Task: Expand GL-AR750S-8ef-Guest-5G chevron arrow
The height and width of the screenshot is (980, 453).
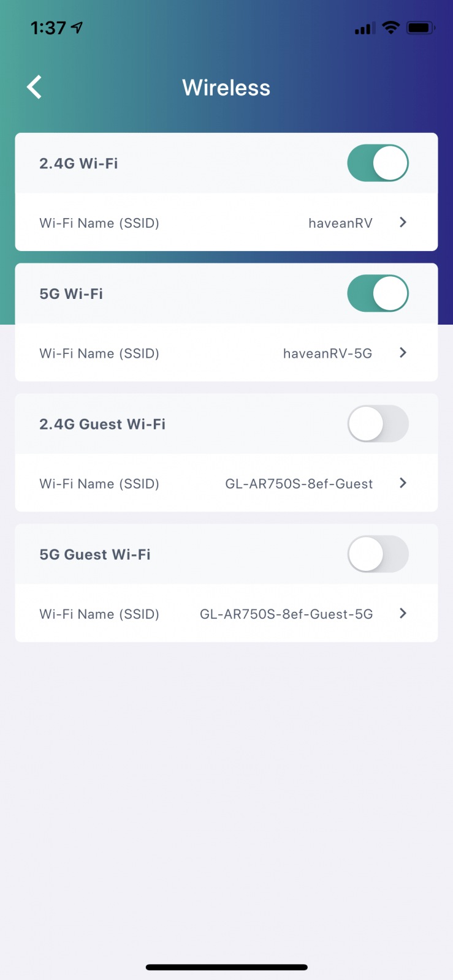Action: (403, 614)
